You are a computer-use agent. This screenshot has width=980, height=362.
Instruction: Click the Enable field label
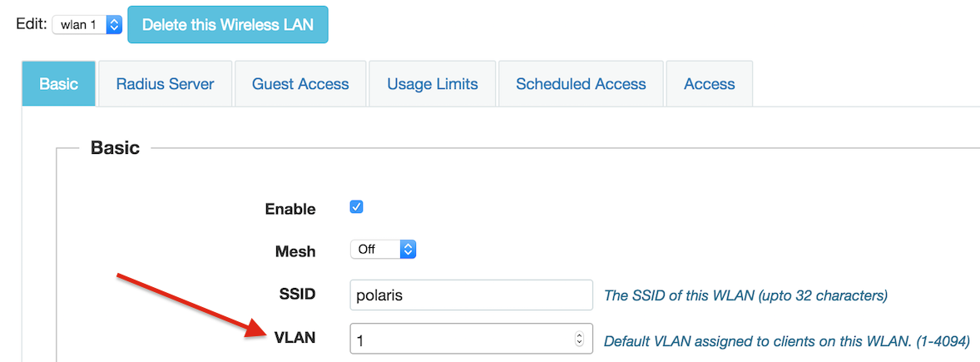(290, 209)
